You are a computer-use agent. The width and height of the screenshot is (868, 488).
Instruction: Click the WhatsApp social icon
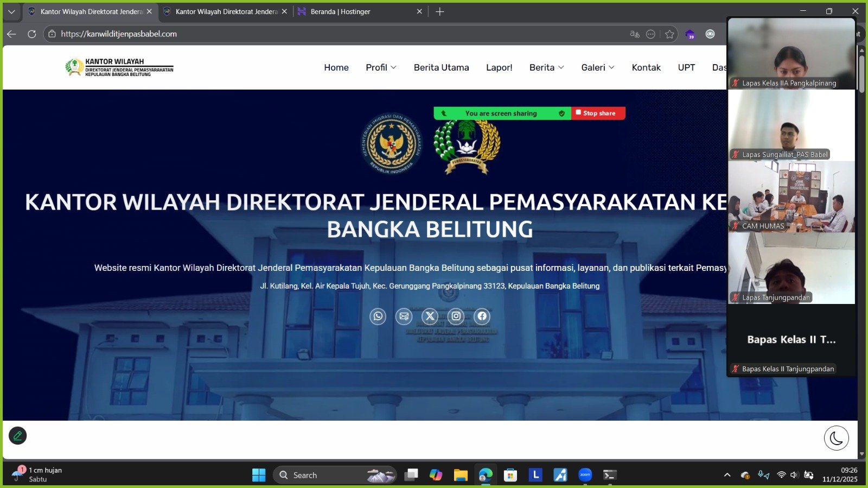378,316
